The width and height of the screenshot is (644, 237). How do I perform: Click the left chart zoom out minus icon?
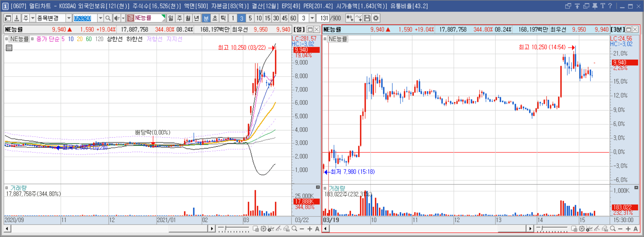[x=302, y=229]
